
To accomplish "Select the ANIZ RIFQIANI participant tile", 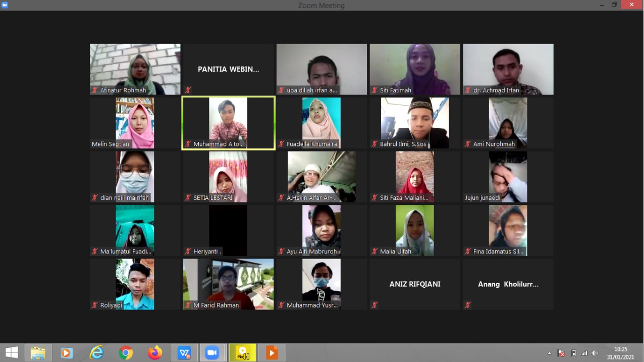I will pos(415,284).
